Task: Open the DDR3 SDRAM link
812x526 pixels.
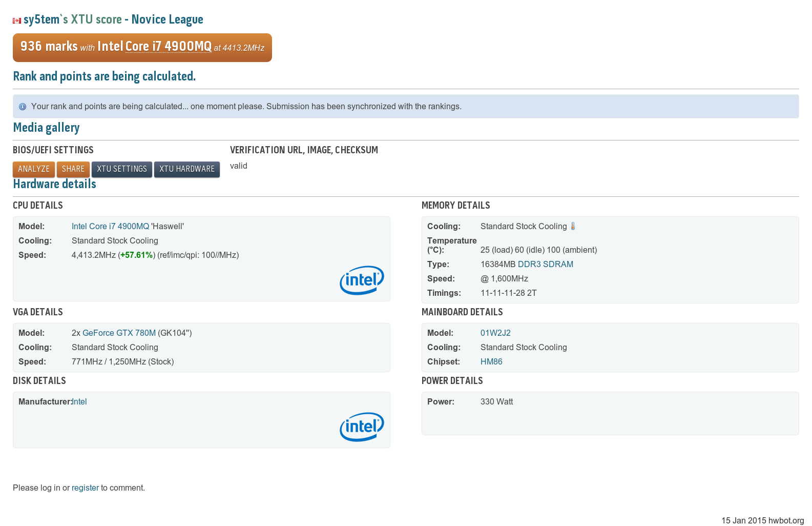Action: (546, 264)
